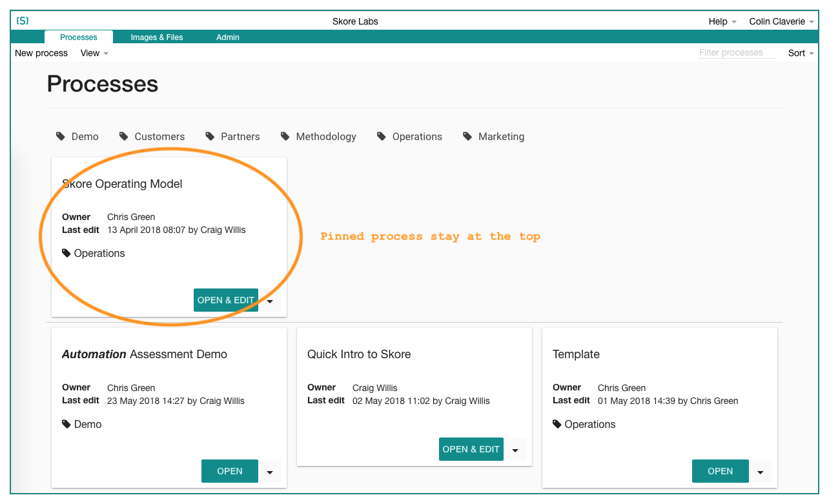The image size is (829, 504).
Task: Click owner name Chris Green on Template card
Action: pyautogui.click(x=622, y=388)
